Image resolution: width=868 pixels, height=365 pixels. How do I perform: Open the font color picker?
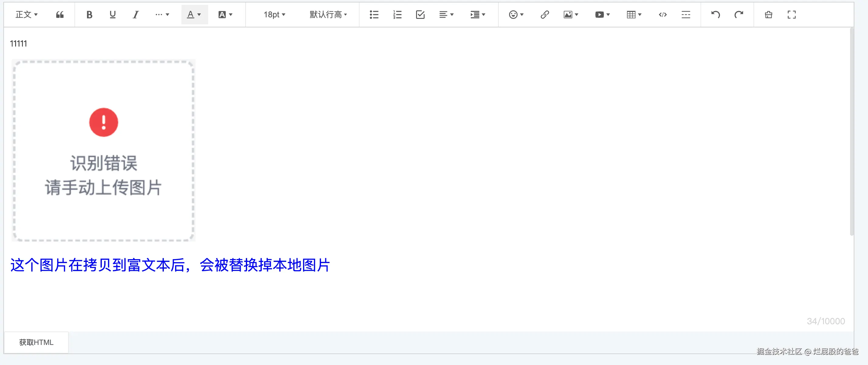coord(195,15)
